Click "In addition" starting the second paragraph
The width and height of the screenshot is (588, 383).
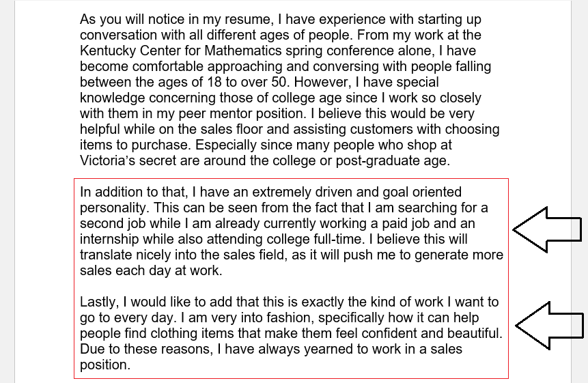[110, 193]
